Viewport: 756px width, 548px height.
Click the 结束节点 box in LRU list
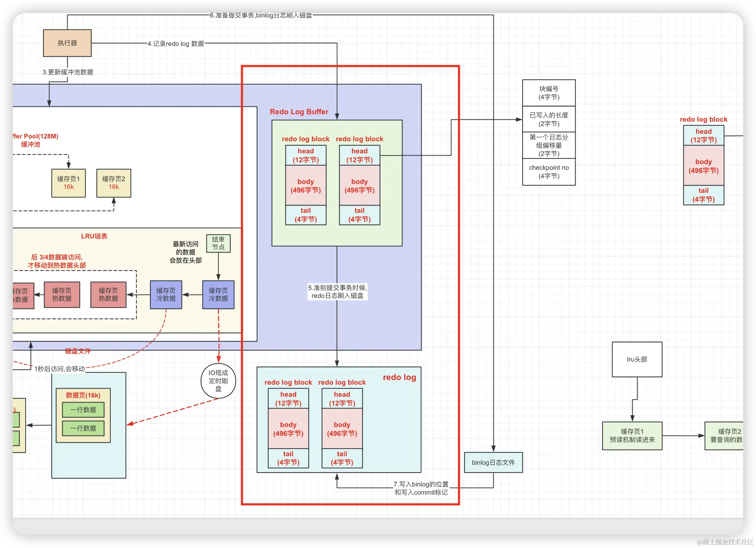218,243
